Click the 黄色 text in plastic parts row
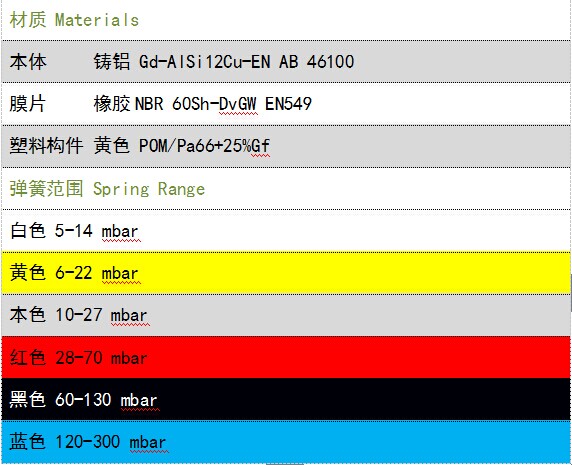 pyautogui.click(x=112, y=146)
